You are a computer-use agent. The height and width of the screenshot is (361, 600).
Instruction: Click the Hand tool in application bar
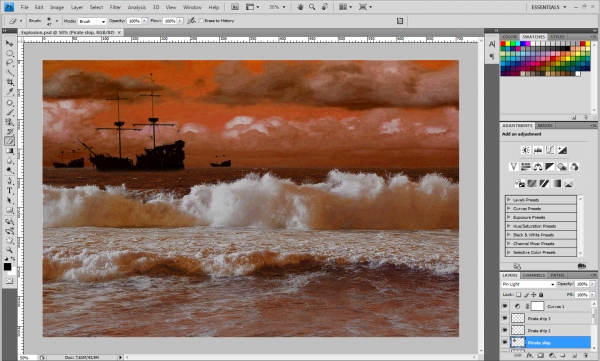(300, 7)
